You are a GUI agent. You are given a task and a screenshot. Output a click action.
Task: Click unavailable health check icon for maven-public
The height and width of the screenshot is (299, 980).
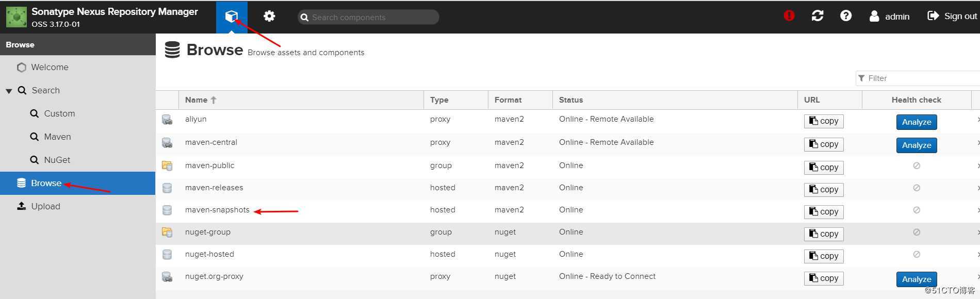(917, 166)
